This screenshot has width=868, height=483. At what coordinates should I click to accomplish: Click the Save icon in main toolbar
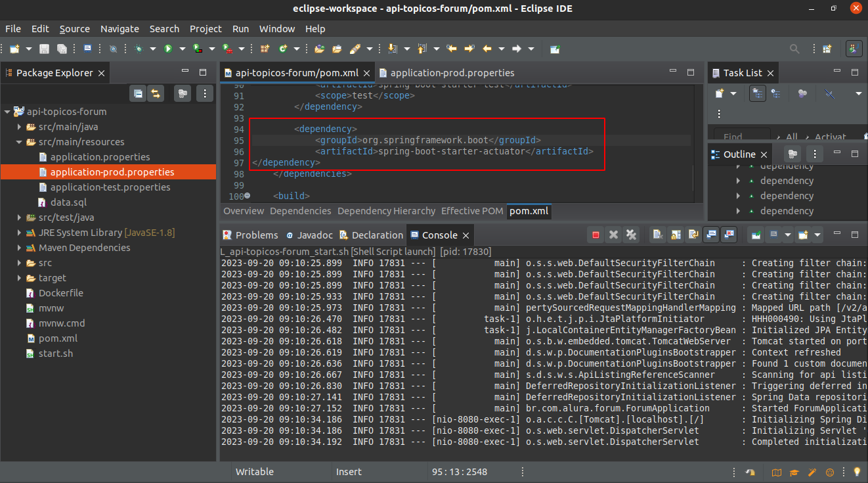click(x=45, y=49)
